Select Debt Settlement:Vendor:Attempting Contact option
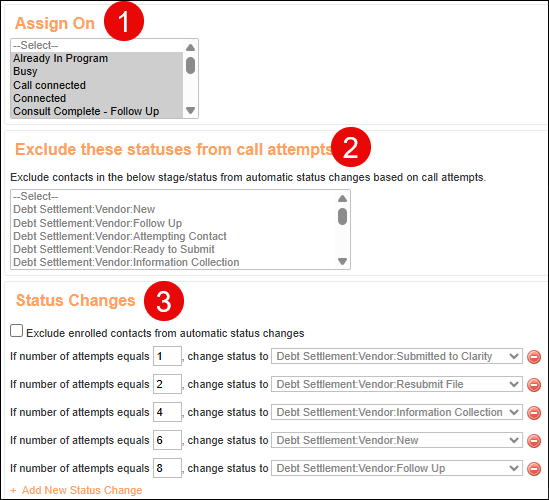Screen dimensions: 549x500 (173, 236)
